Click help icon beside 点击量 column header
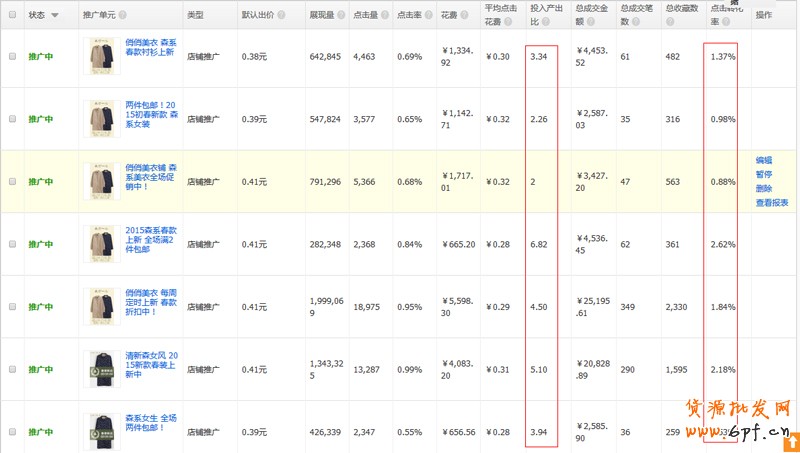The width and height of the screenshot is (800, 453). point(384,16)
